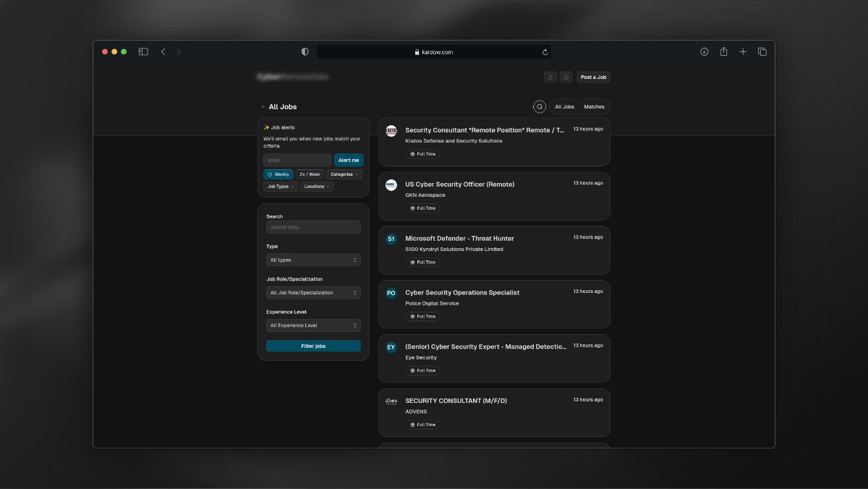868x489 pixels.
Task: Click the Alert me button
Action: 349,160
